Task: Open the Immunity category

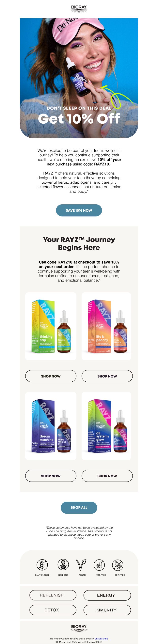Action: (x=107, y=610)
